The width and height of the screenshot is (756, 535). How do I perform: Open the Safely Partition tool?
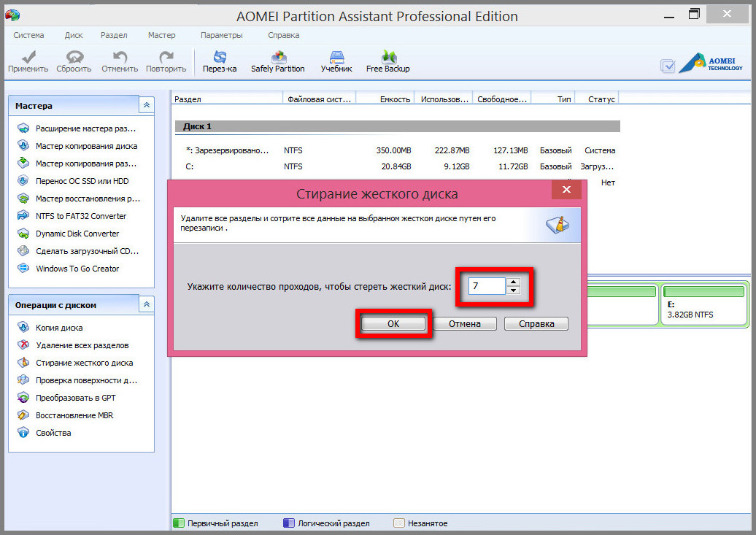pyautogui.click(x=277, y=58)
